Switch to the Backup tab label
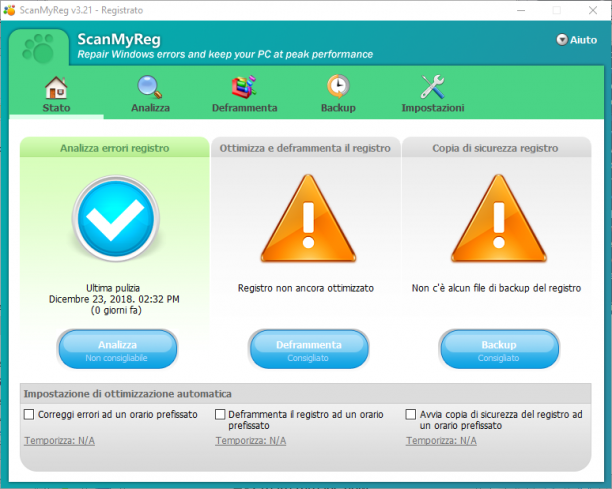 pos(338,108)
